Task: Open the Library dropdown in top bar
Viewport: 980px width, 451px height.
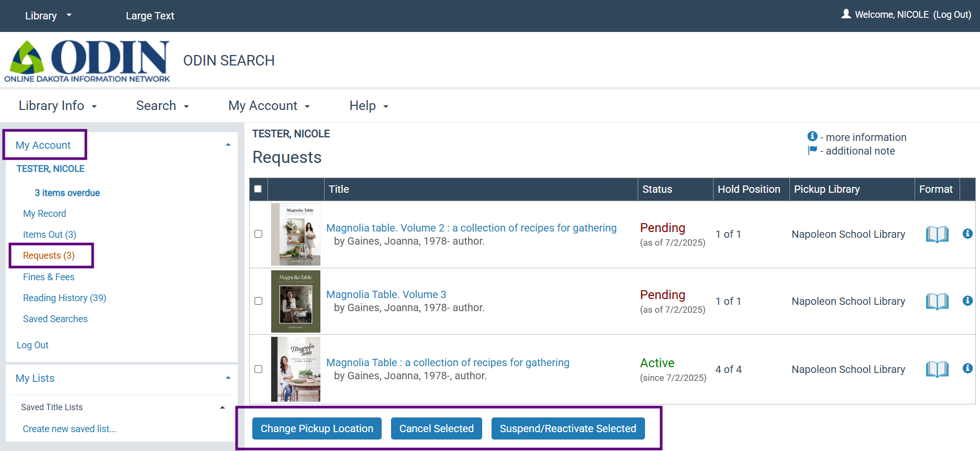Action: (x=48, y=16)
